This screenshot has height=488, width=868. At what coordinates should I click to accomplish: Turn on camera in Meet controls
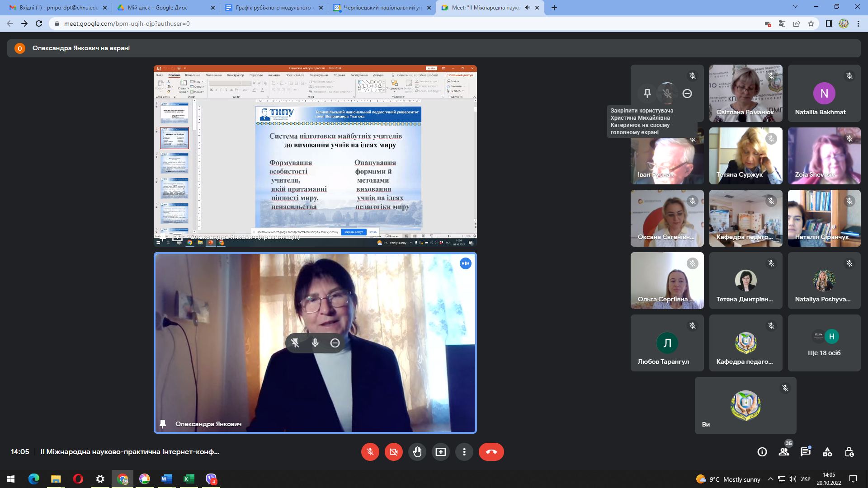coord(394,452)
